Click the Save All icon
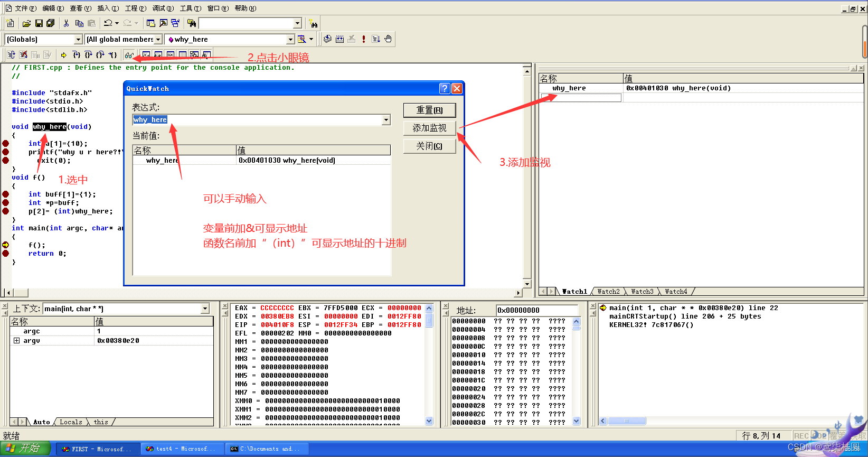Image resolution: width=868 pixels, height=457 pixels. coord(51,23)
